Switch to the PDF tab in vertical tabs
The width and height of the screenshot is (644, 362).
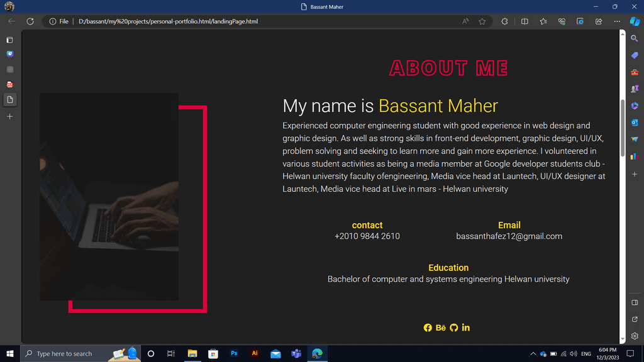(10, 85)
